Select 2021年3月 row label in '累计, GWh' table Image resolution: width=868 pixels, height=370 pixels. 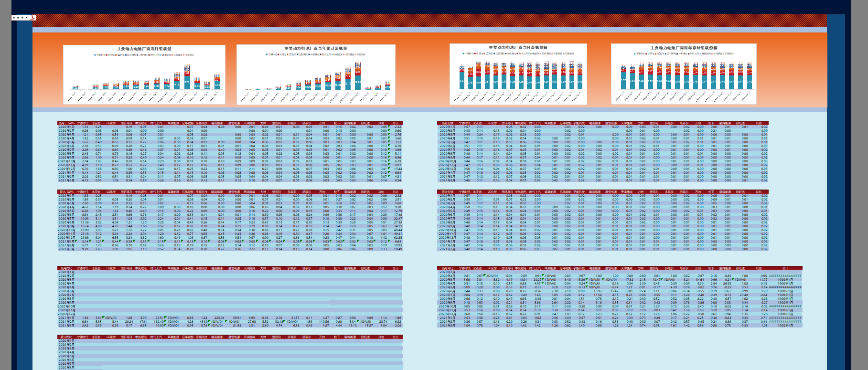click(66, 249)
